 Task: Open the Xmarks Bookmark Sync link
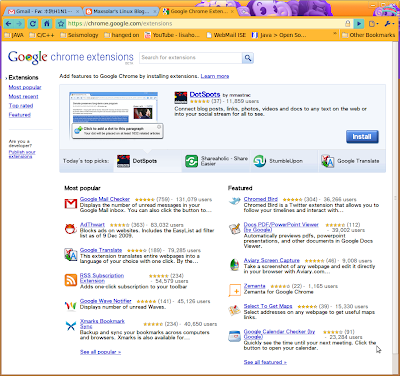click(102, 324)
